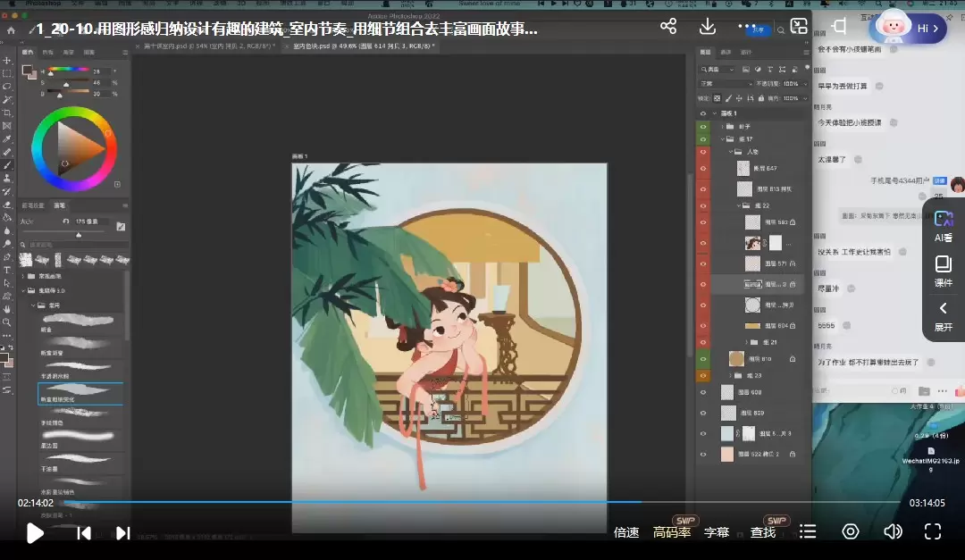Screen dimensions: 965x560
Task: Select the Zoom tool
Action: 7,322
